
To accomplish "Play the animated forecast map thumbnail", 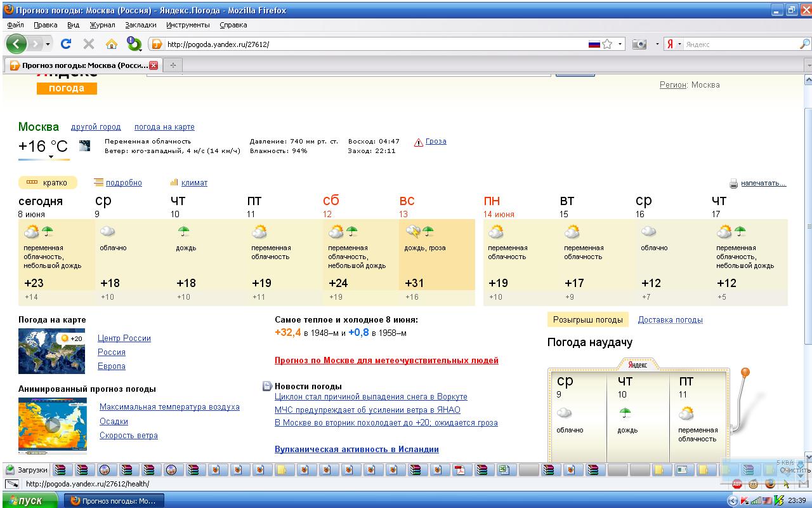I will [53, 425].
